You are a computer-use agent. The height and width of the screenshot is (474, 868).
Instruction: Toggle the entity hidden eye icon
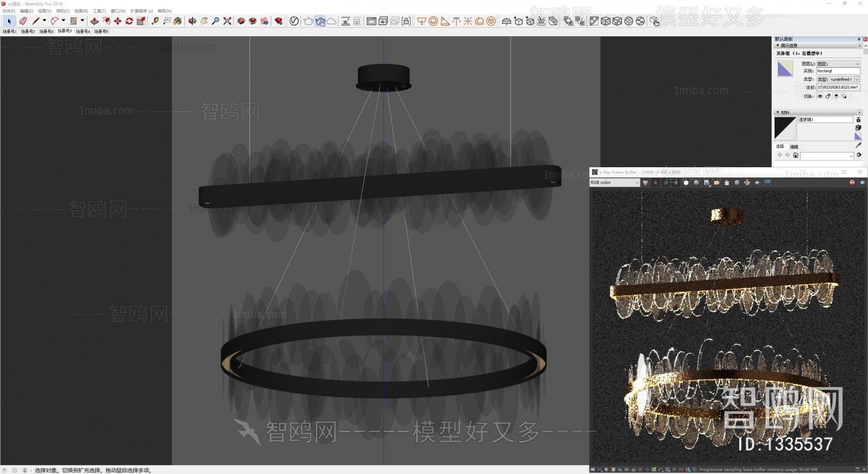tap(820, 96)
